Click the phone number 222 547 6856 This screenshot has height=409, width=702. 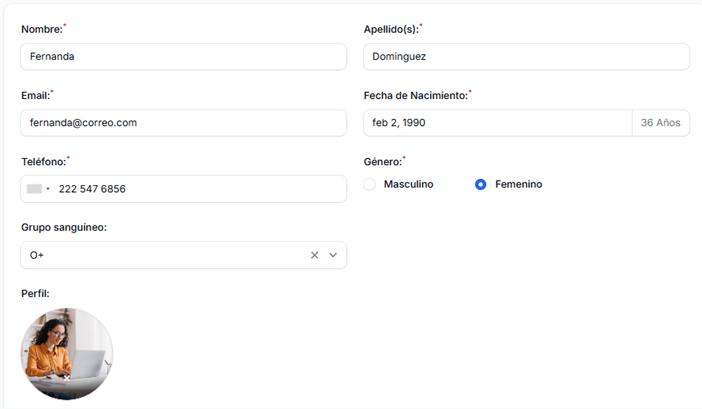[92, 189]
